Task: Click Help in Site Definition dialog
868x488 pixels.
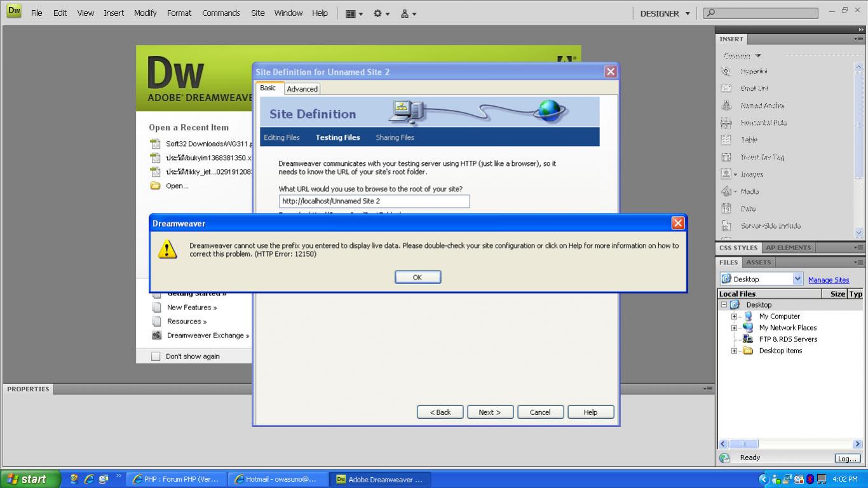Action: tap(590, 412)
